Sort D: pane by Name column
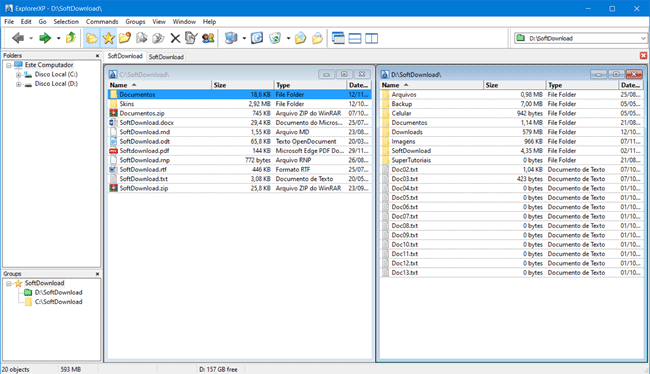The image size is (650, 374). click(x=432, y=85)
